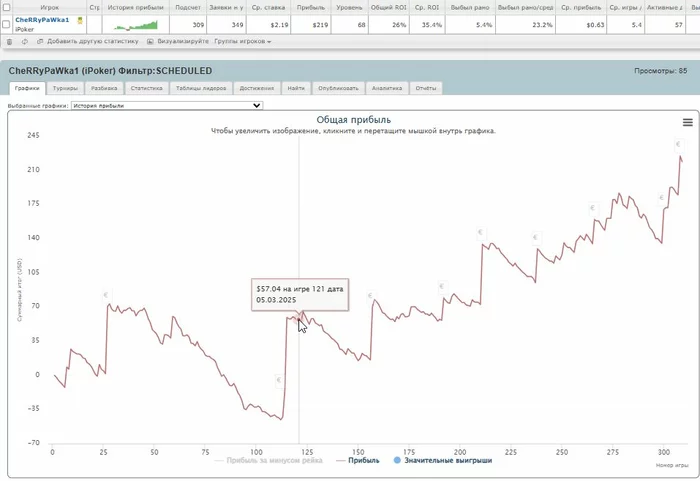Sort by the Ср. прибыль column header

coord(581,8)
